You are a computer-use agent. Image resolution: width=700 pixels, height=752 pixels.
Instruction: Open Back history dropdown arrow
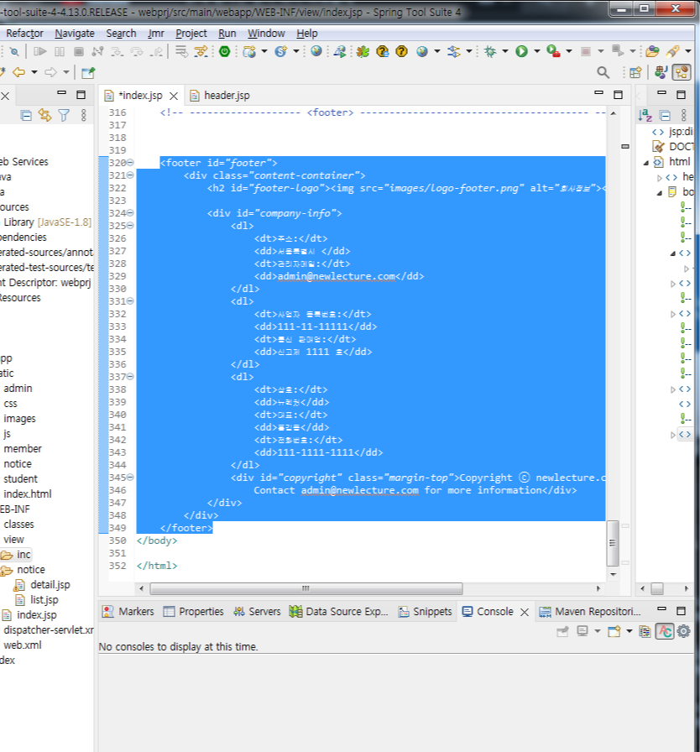[34, 72]
